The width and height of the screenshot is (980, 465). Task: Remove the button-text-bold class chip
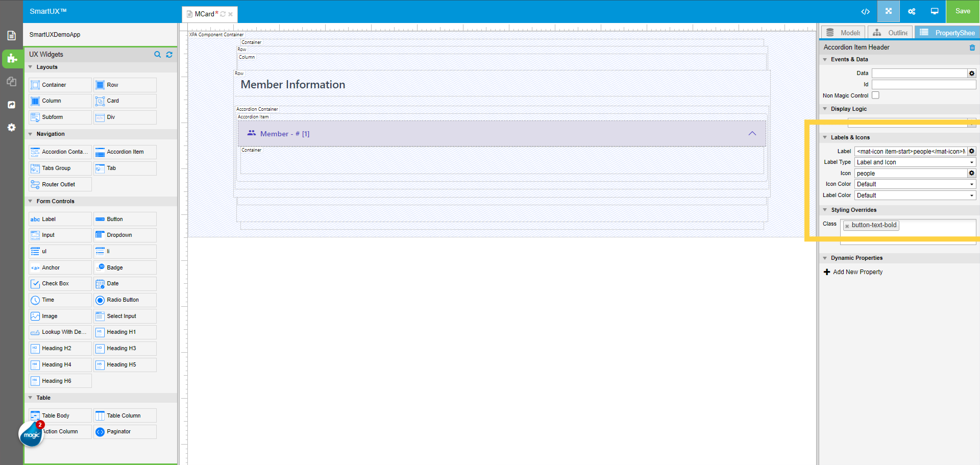pos(847,225)
